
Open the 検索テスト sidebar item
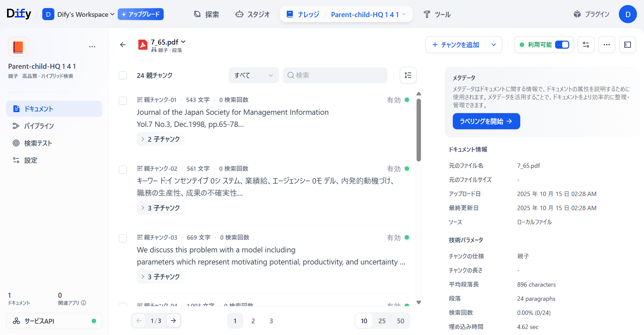(38, 143)
